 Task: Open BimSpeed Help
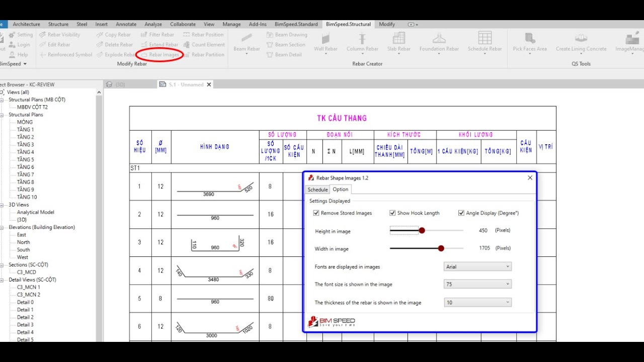[x=19, y=54]
